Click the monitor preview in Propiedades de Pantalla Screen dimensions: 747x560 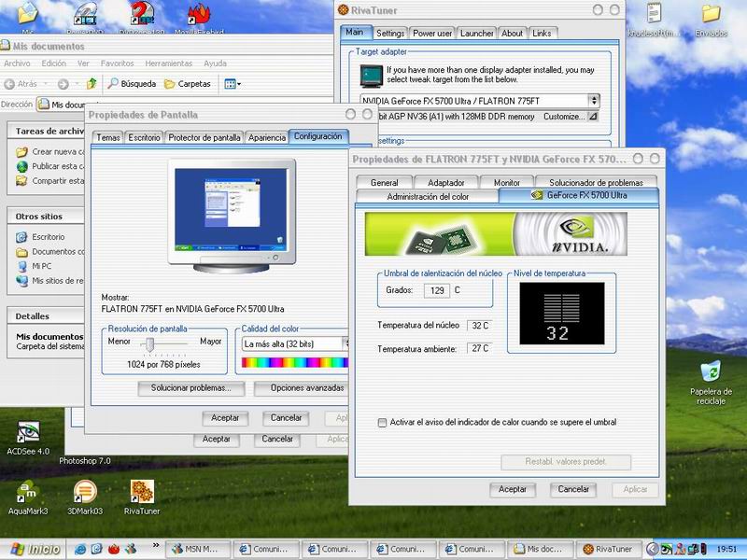tap(232, 217)
